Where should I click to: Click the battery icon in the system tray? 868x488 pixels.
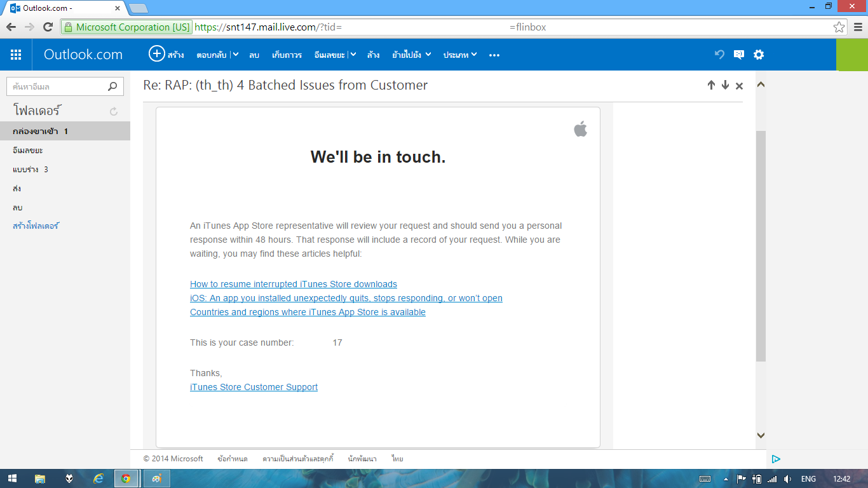coord(756,479)
